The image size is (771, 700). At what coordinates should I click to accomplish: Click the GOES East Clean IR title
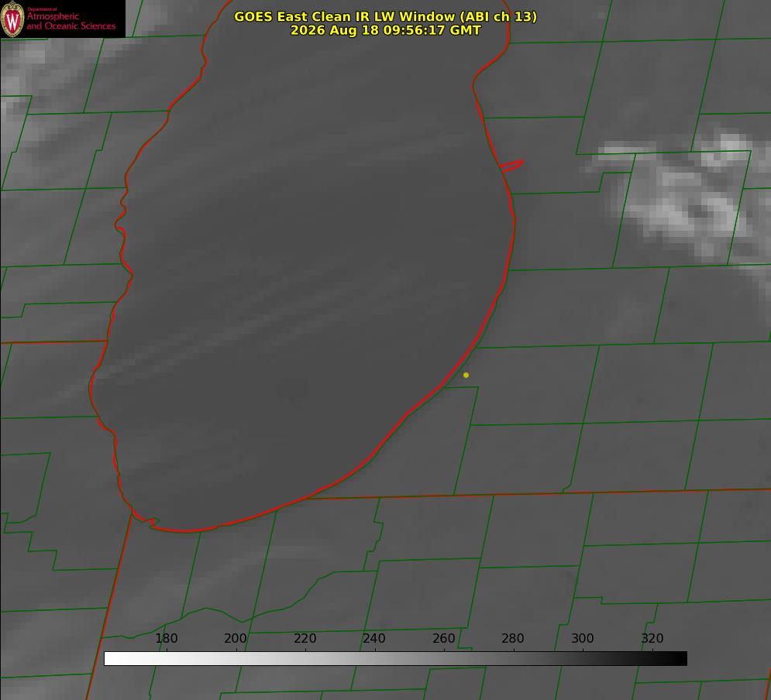pyautogui.click(x=386, y=16)
